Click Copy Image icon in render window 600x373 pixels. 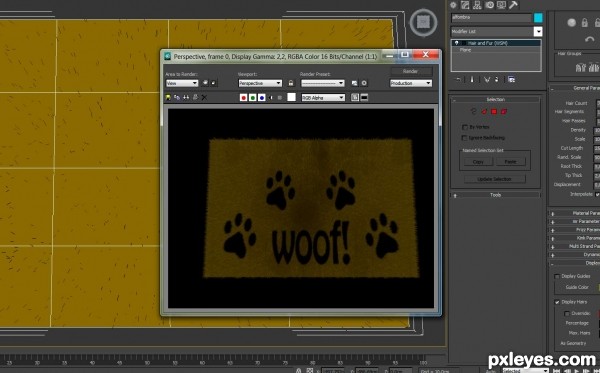(x=177, y=98)
